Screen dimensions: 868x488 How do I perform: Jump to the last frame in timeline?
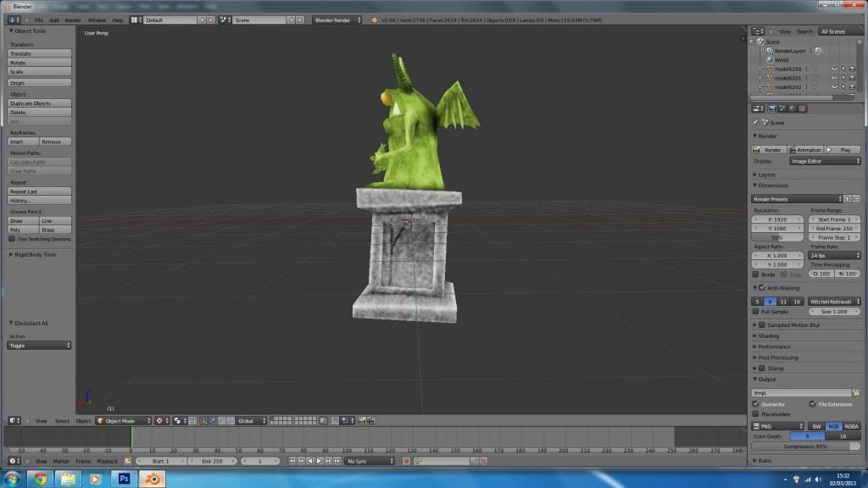tap(337, 461)
